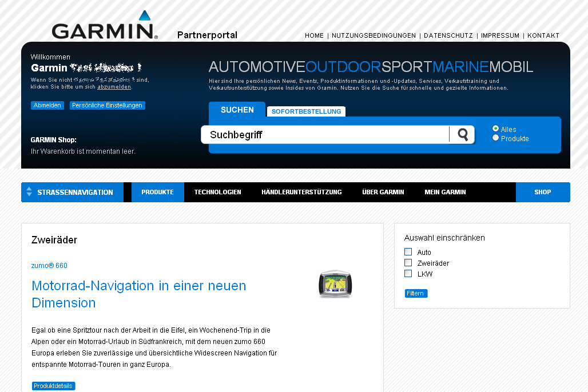Select the Alles radio button
Viewport: 588px width, 392px height.
tap(495, 129)
